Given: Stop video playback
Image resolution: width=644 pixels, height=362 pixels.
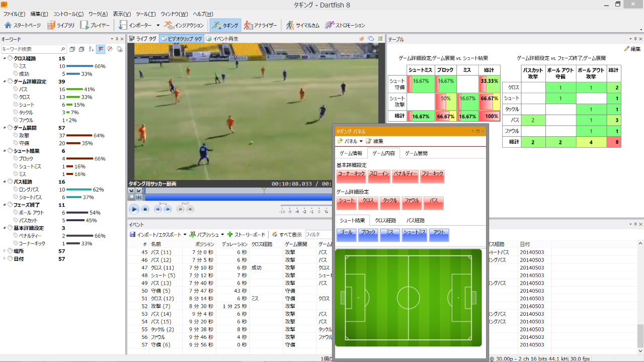Looking at the screenshot, I should click(x=145, y=209).
